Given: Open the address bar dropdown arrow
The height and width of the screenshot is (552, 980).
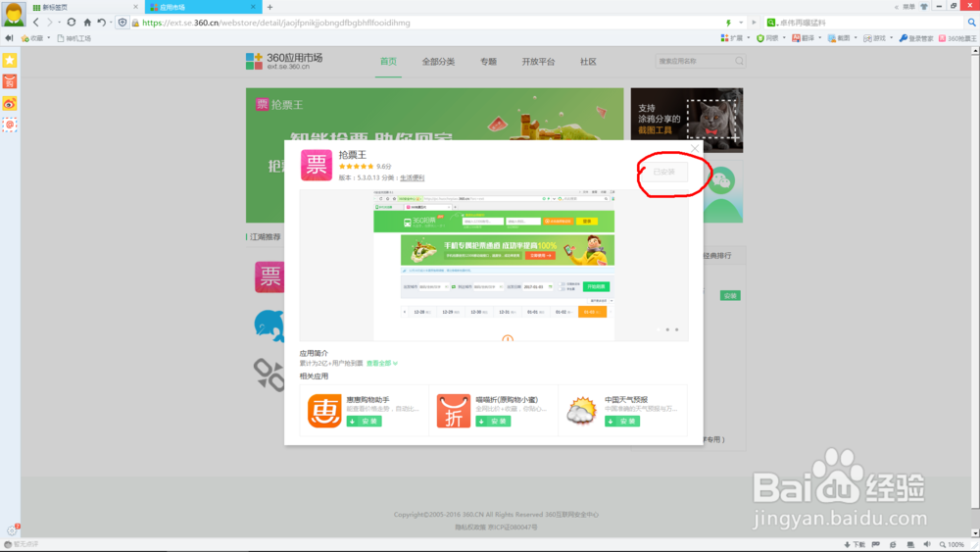Looking at the screenshot, I should click(741, 23).
